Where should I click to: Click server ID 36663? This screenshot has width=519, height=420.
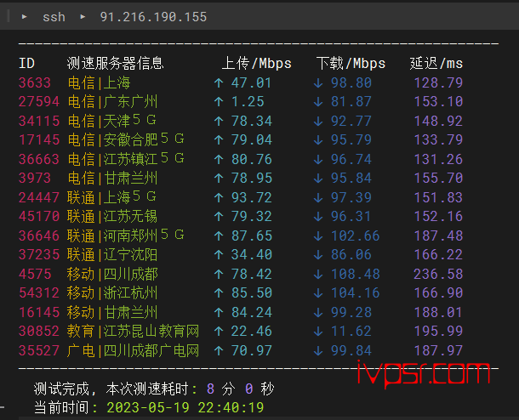click(x=39, y=159)
